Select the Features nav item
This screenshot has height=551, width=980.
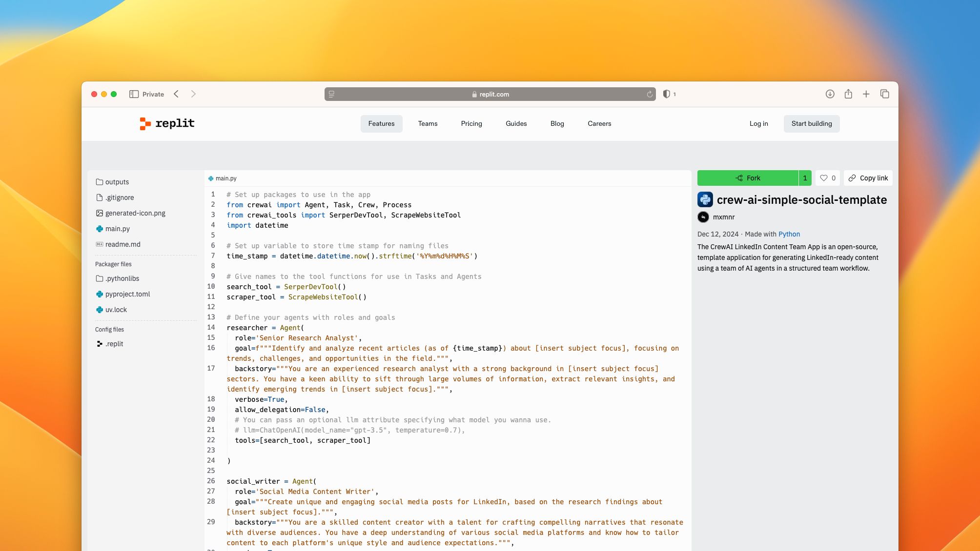tap(381, 124)
